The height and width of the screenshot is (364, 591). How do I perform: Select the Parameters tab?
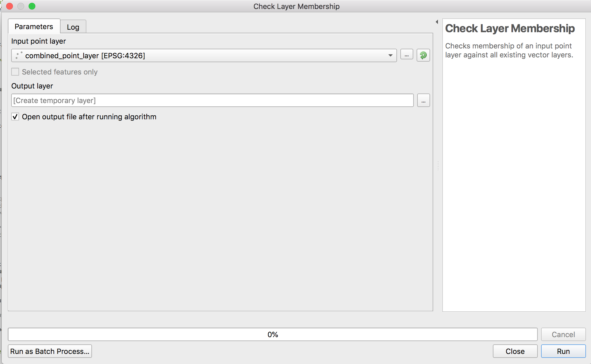pyautogui.click(x=34, y=26)
